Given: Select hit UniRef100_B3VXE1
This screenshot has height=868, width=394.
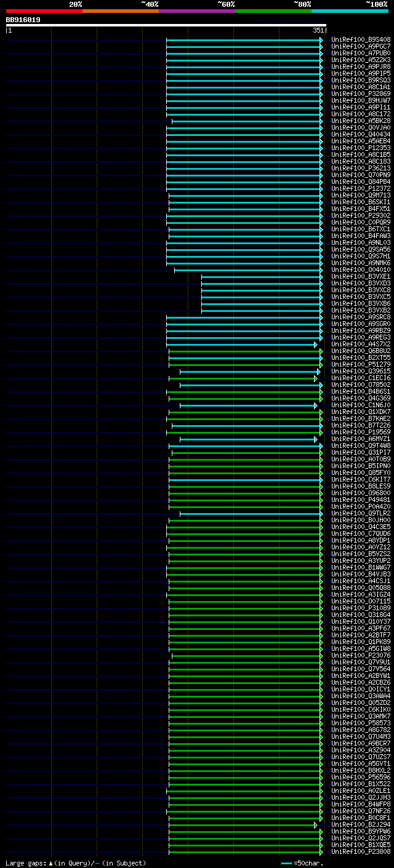Looking at the screenshot, I should coord(361,277).
